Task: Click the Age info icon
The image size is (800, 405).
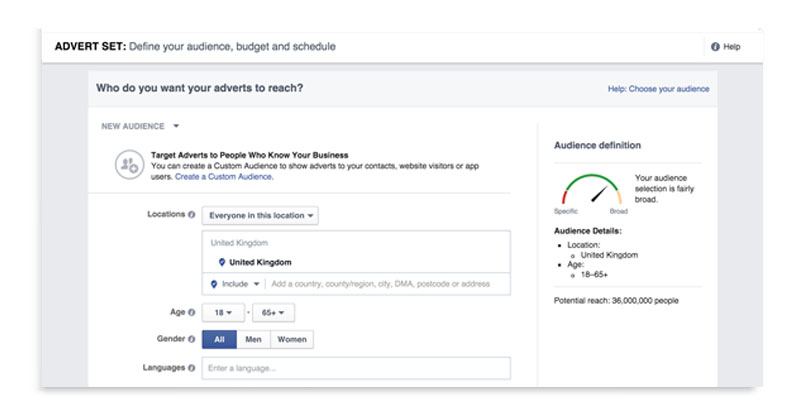Action: click(191, 312)
